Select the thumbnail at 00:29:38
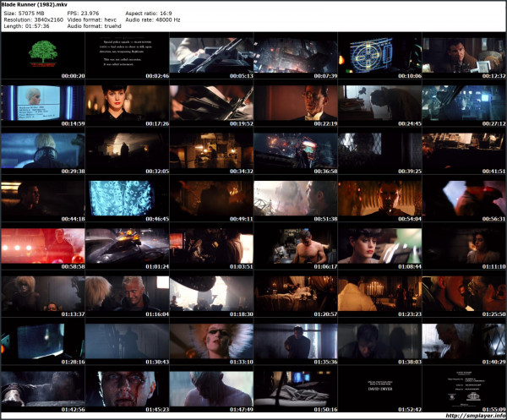This screenshot has height=420, width=507. [43, 150]
